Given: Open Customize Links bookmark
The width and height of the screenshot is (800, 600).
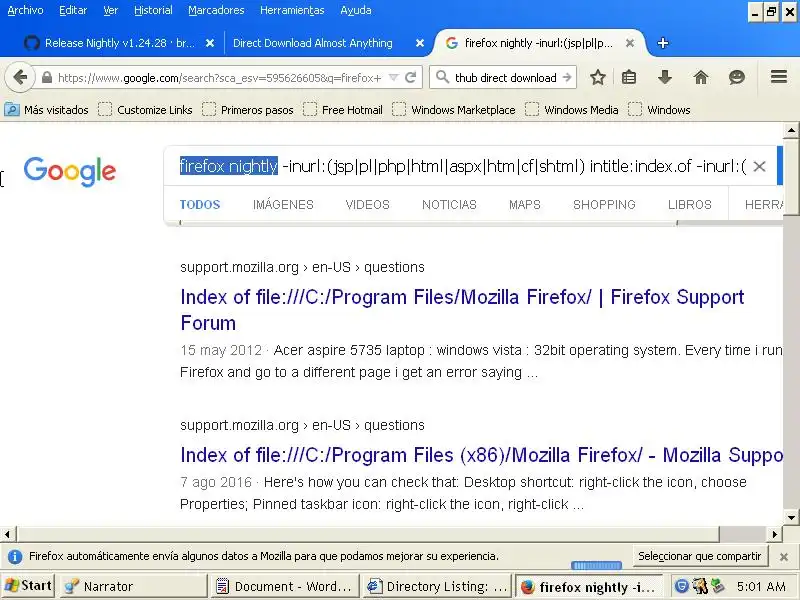Looking at the screenshot, I should (145, 110).
